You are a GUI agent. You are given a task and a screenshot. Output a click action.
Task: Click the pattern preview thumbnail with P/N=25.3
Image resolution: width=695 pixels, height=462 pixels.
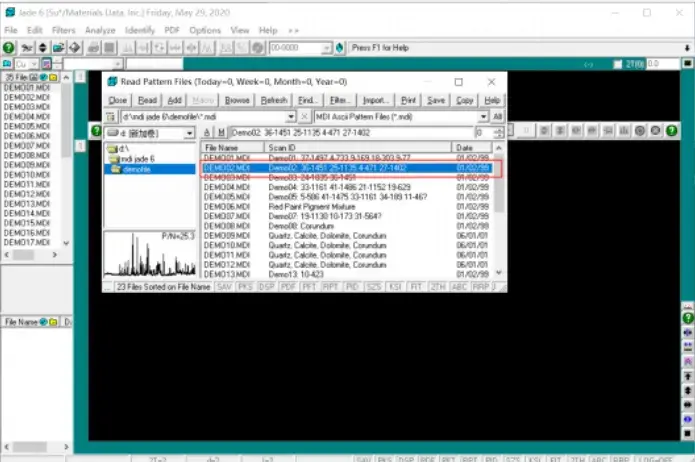click(x=150, y=254)
